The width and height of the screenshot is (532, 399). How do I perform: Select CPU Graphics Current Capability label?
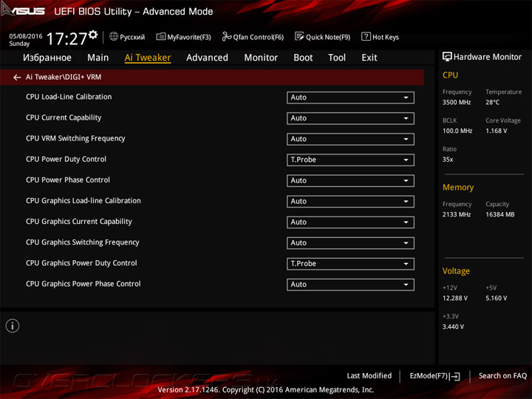pos(79,221)
